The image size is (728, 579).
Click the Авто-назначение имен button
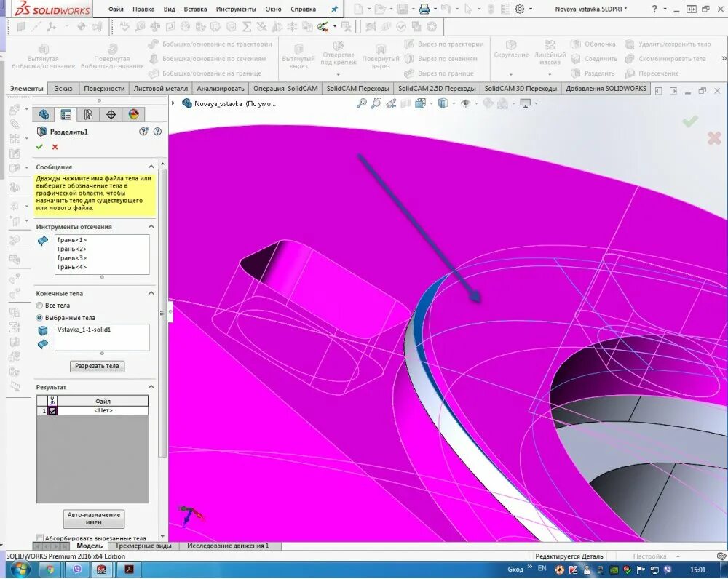pyautogui.click(x=94, y=517)
